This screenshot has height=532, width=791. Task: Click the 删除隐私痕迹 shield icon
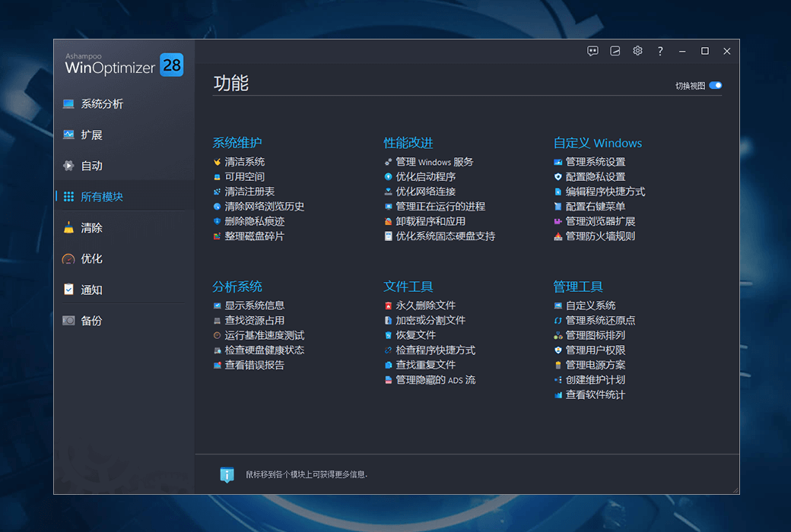tap(217, 221)
